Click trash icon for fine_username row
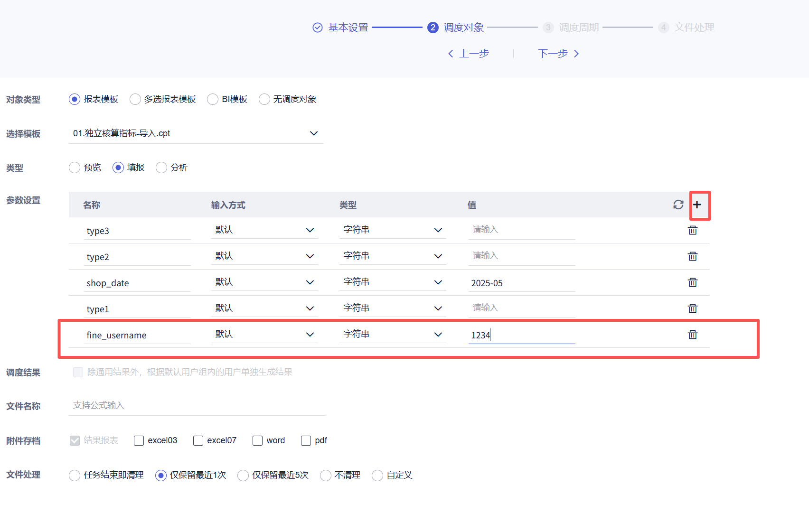Image resolution: width=809 pixels, height=532 pixels. click(x=693, y=335)
